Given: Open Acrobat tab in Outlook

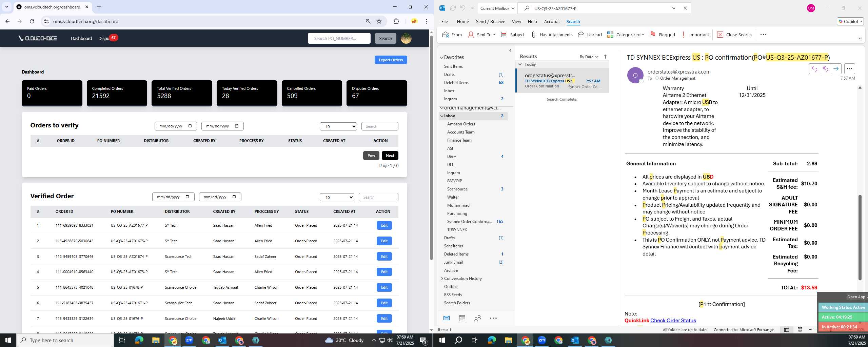Looking at the screenshot, I should (552, 21).
